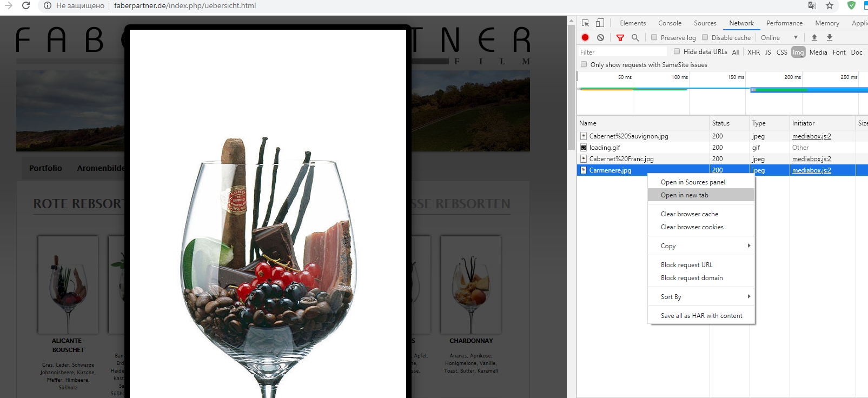Toggle the JS resource type filter

pyautogui.click(x=768, y=52)
